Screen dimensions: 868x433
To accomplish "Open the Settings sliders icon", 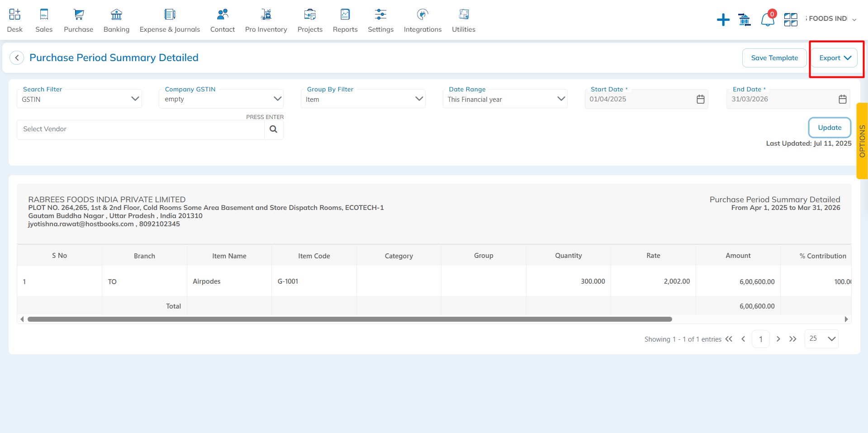I will tap(380, 14).
